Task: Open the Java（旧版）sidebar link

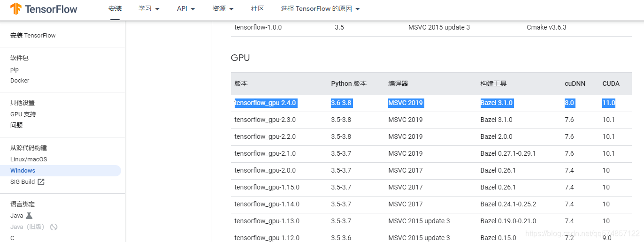Action: [29, 227]
